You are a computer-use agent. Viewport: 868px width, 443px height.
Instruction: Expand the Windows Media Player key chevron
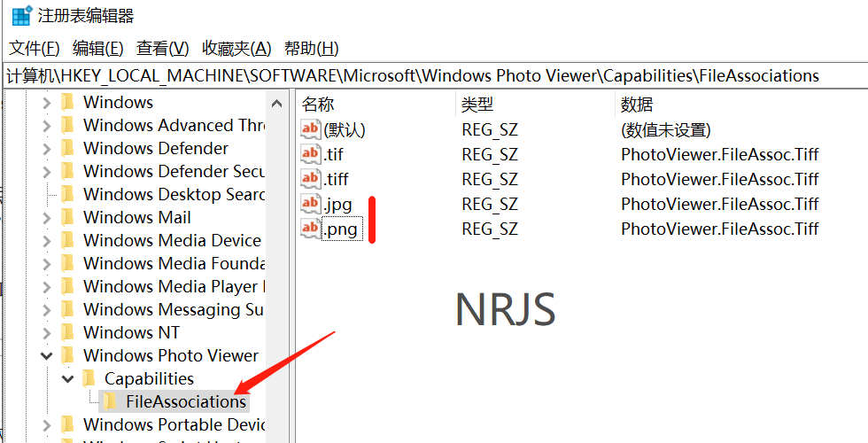tap(47, 287)
